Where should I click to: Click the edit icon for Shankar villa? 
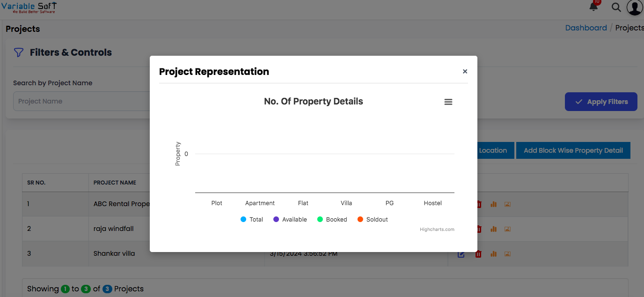[x=461, y=254]
